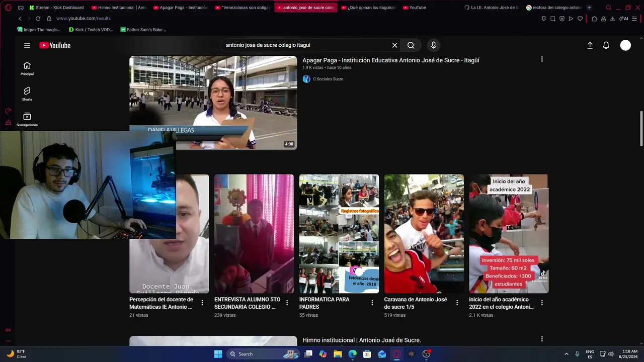Open the Opera AI assistant button
Viewport: 644px width, 362px height.
623,19
